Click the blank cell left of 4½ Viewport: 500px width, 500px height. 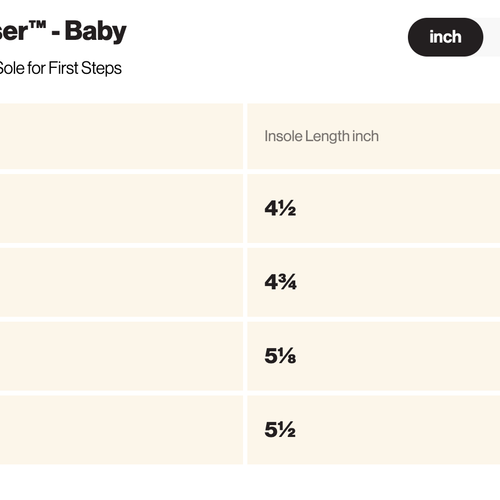121,208
